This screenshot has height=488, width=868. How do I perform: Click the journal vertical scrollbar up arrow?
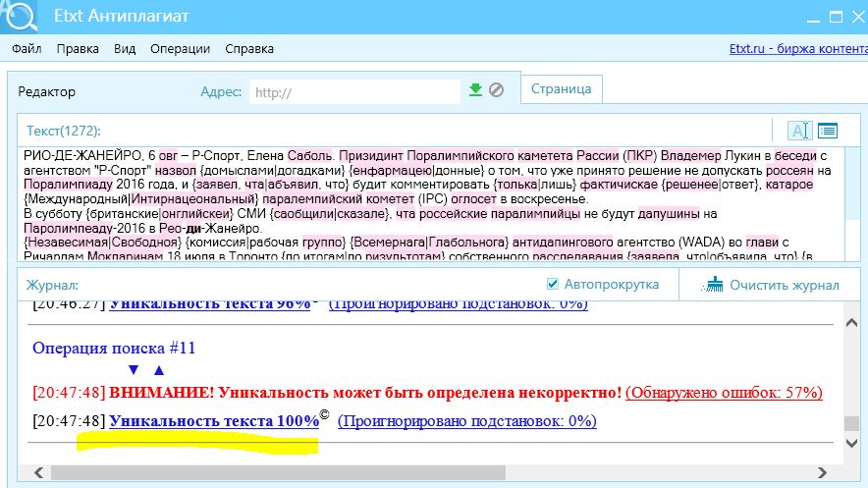click(x=852, y=323)
